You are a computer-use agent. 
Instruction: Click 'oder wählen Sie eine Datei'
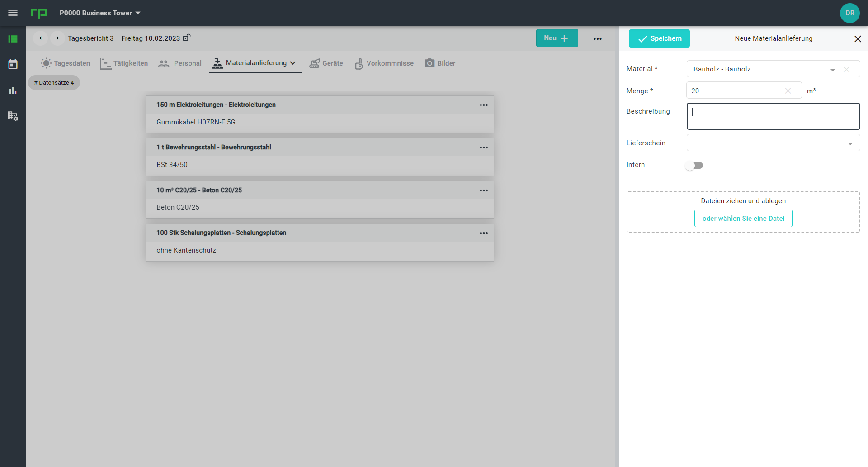(x=743, y=219)
